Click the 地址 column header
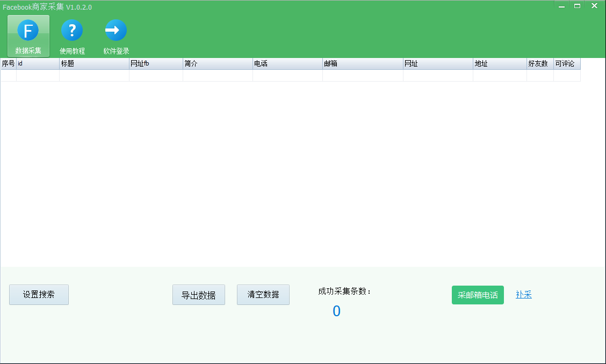This screenshot has width=606, height=364. tap(500, 64)
